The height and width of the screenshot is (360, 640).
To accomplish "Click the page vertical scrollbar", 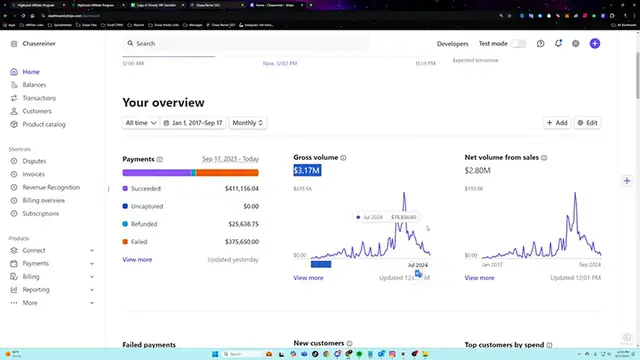I will pyautogui.click(x=638, y=76).
